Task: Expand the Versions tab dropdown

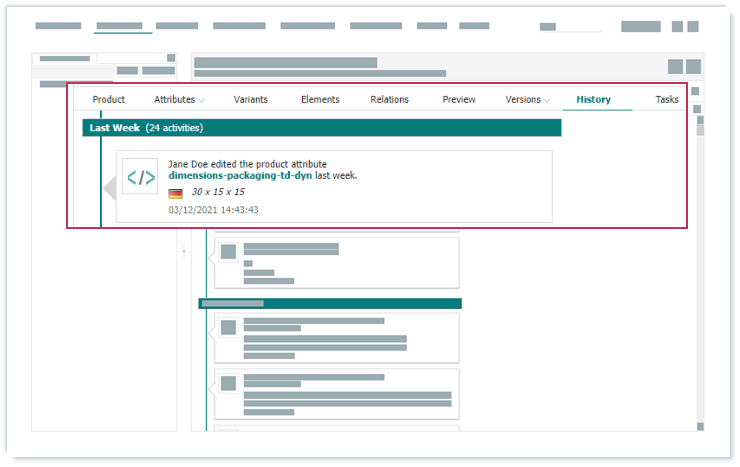Action: click(528, 100)
